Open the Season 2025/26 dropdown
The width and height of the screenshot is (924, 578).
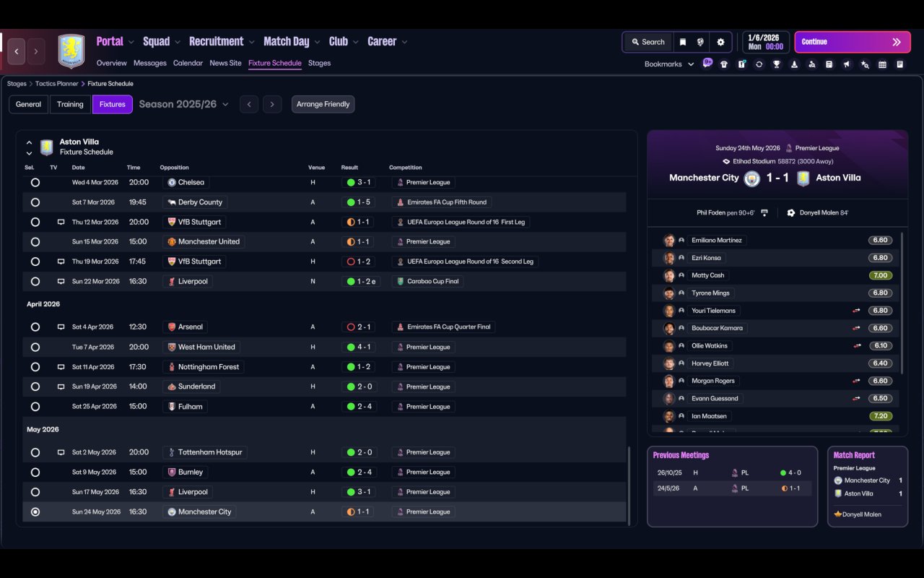coord(183,104)
